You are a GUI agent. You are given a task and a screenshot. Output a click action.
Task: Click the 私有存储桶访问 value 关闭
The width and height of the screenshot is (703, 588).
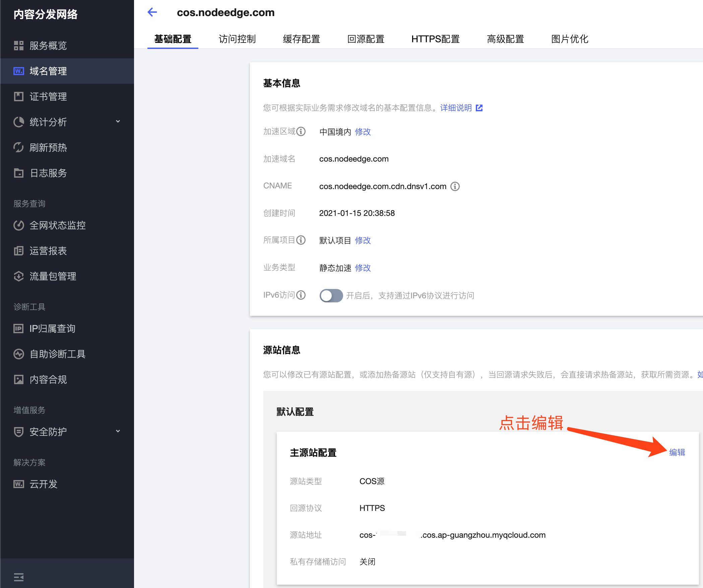tap(367, 562)
